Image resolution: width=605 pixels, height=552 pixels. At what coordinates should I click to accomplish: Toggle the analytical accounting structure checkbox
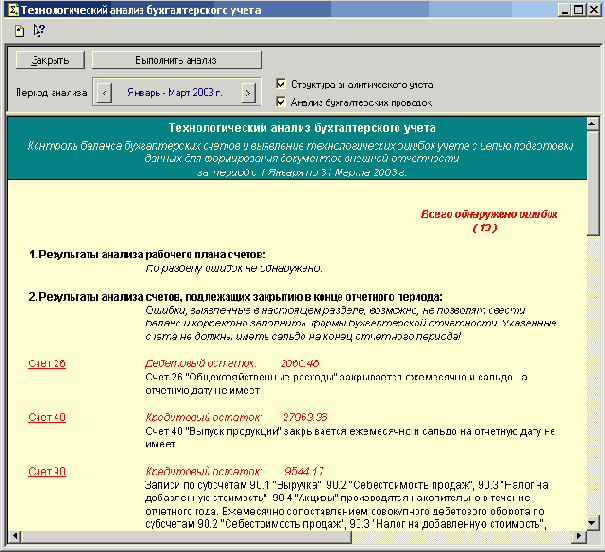(x=281, y=84)
